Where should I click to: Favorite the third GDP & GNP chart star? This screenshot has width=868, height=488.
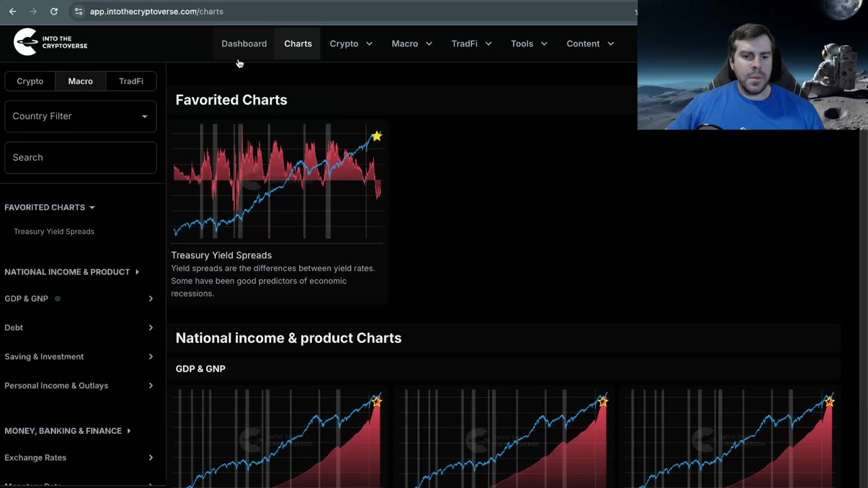[x=829, y=402]
